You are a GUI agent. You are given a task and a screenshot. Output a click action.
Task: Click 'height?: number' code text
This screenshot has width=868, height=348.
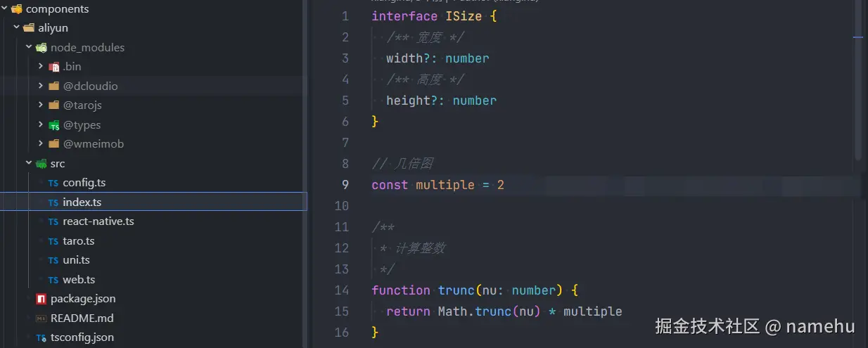(x=441, y=101)
